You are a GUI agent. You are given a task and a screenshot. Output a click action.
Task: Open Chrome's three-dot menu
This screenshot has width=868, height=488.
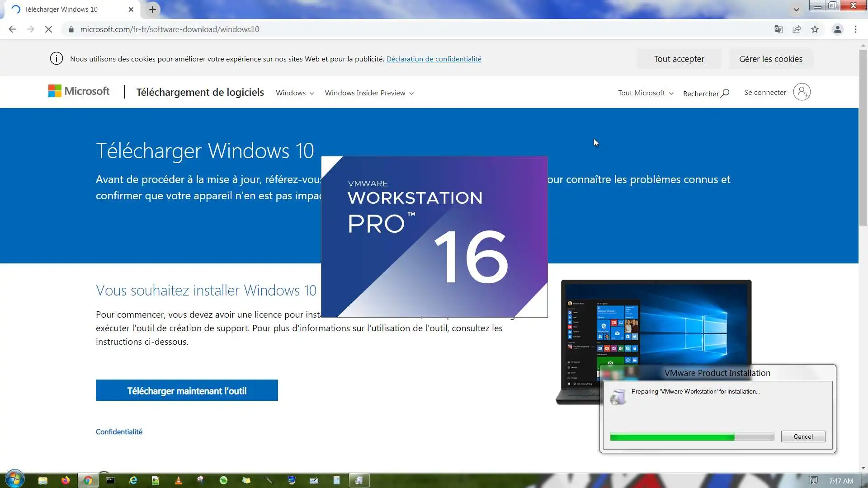pos(855,29)
